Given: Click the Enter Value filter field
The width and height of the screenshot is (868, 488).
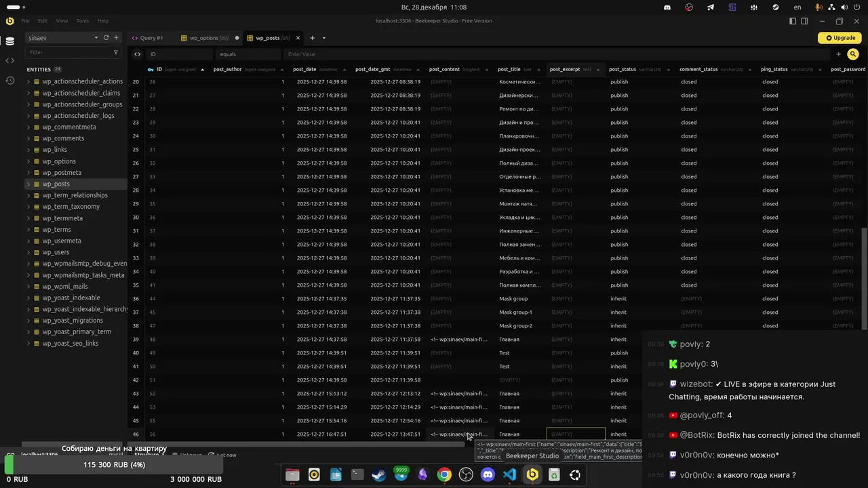Looking at the screenshot, I should [x=556, y=54].
